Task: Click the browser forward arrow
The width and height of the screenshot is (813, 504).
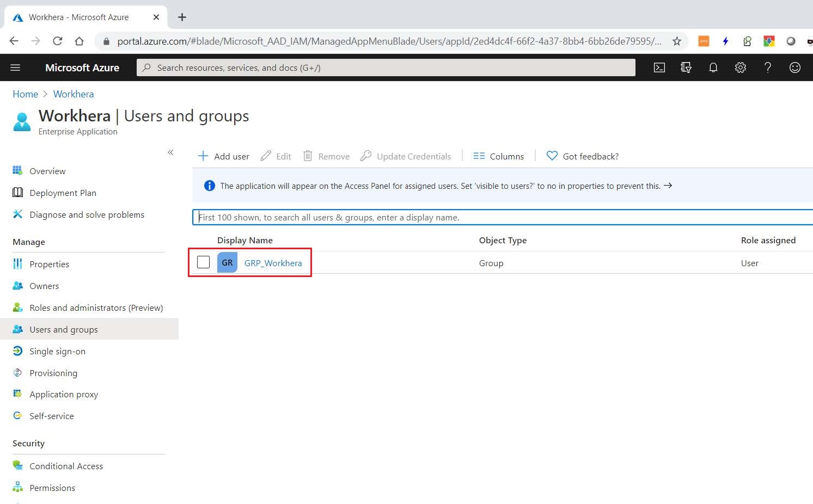Action: [x=35, y=41]
